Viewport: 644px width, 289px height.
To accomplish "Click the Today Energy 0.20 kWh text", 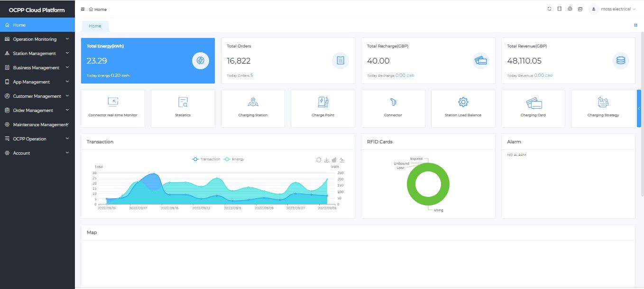I will [x=108, y=75].
